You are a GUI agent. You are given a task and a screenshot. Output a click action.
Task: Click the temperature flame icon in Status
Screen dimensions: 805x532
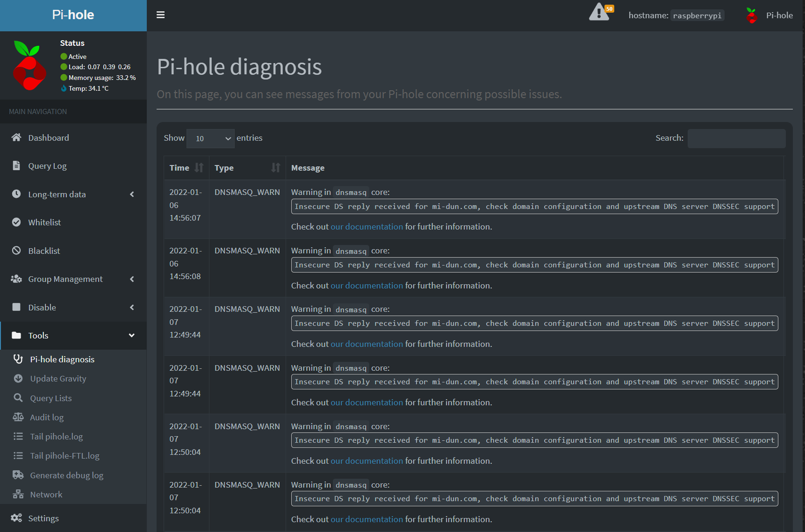(64, 88)
